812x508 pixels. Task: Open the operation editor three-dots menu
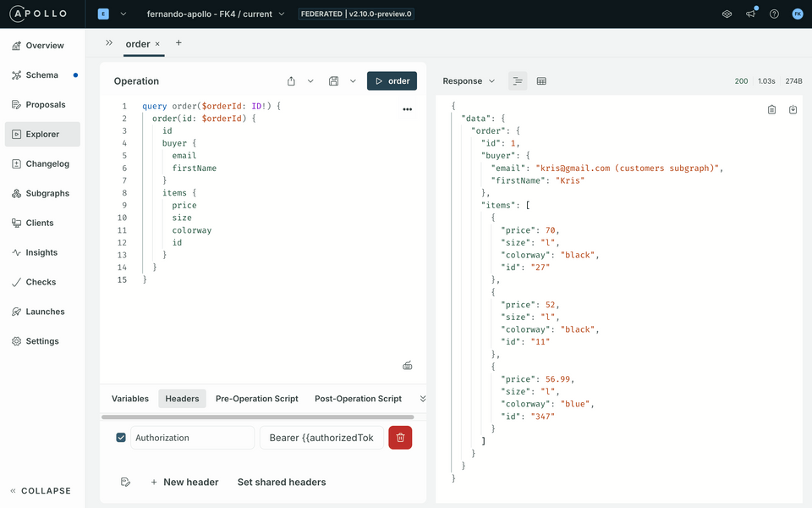point(408,109)
